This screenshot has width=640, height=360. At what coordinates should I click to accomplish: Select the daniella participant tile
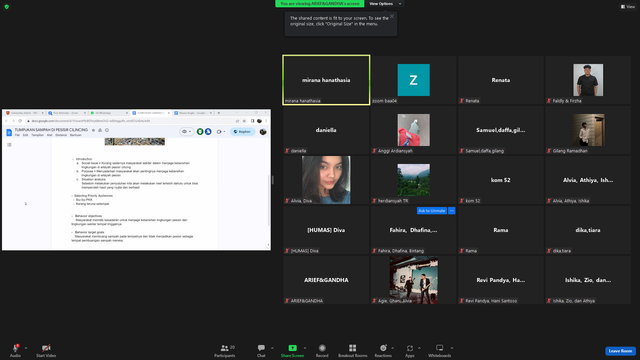pos(326,130)
